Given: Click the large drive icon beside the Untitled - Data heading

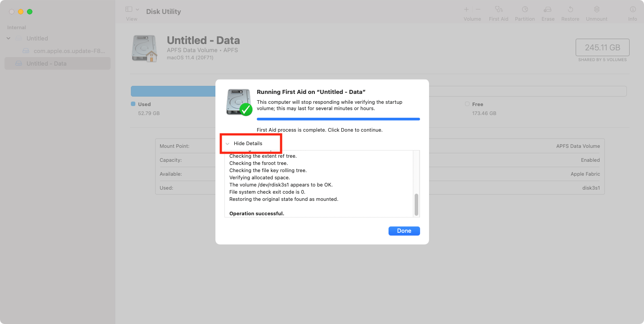Looking at the screenshot, I should pos(145,49).
